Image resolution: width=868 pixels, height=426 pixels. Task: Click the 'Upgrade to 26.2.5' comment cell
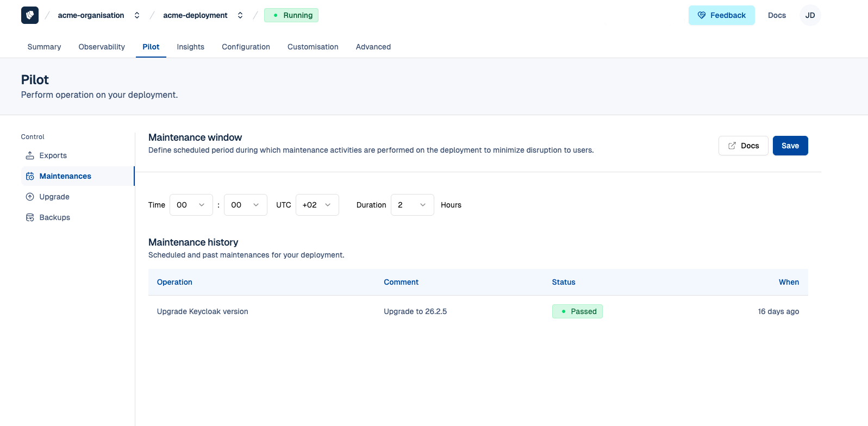point(415,311)
